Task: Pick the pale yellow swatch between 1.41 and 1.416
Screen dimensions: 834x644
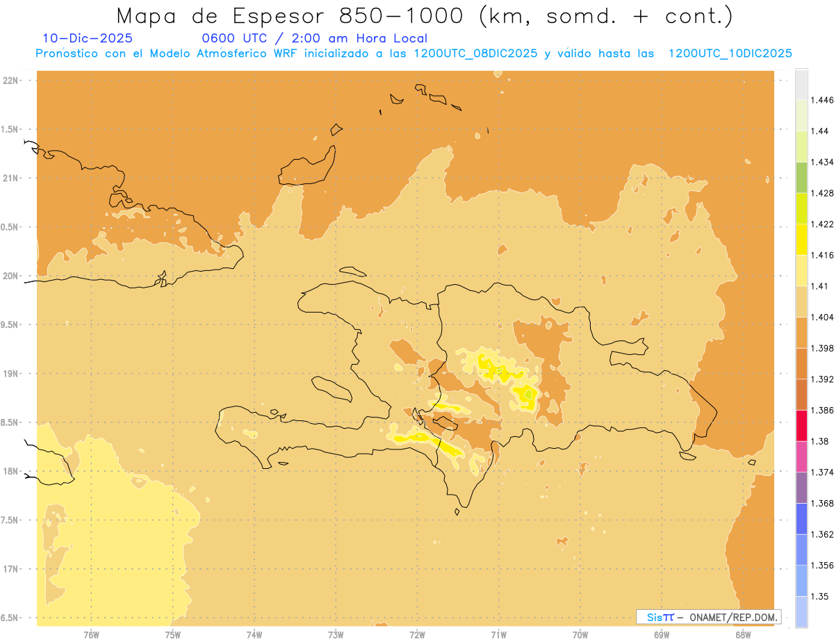Action: (x=801, y=270)
